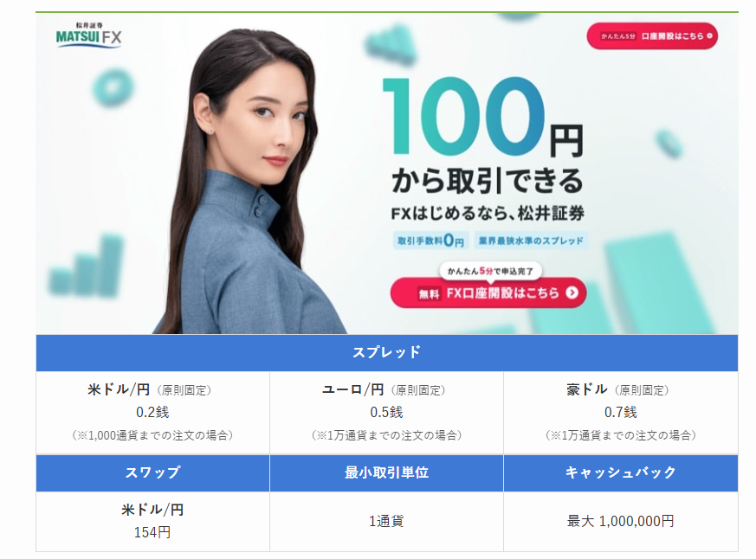Image resolution: width=756 pixels, height=559 pixels.
Task: Click the キャッシュバック column header
Action: coord(621,472)
